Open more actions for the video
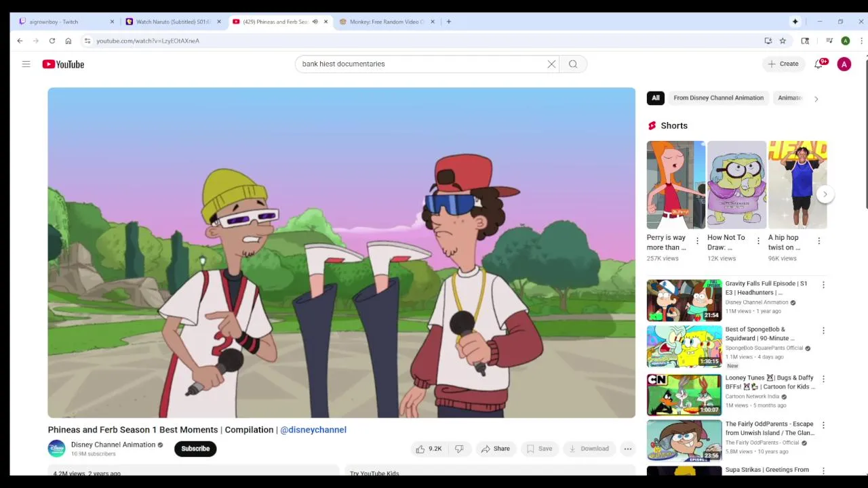 pyautogui.click(x=628, y=449)
